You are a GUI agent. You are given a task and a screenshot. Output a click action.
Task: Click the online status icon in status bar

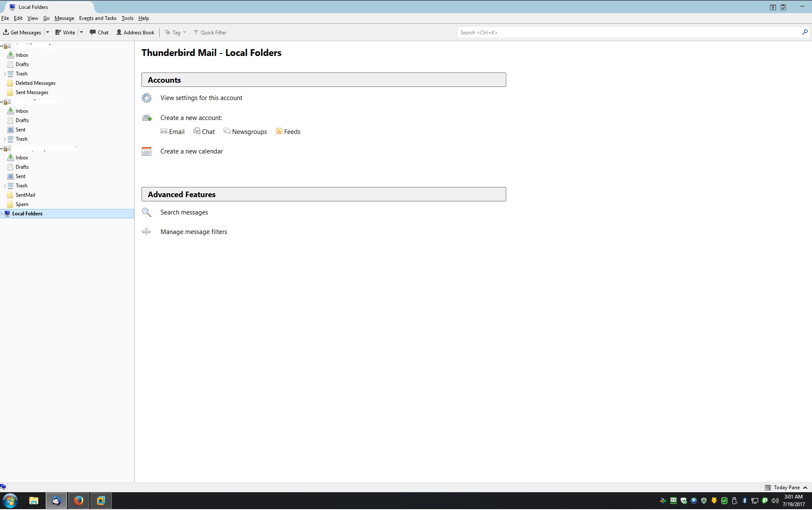coord(3,487)
